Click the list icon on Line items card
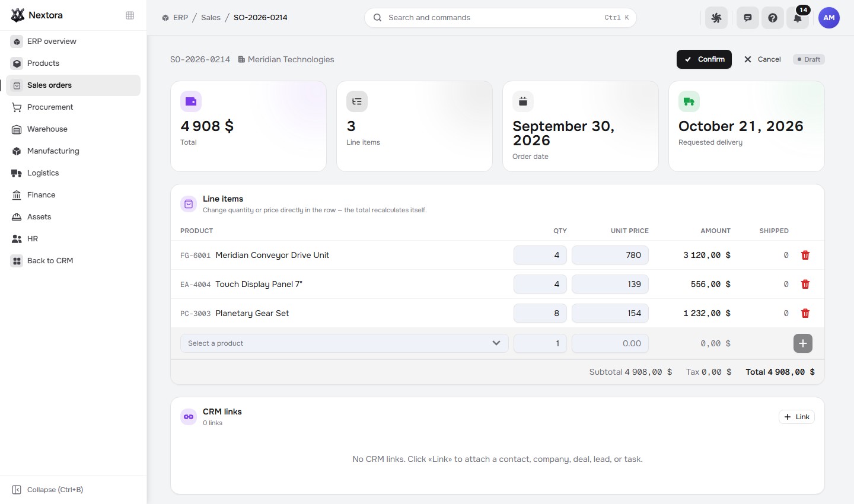This screenshot has height=504, width=854. pyautogui.click(x=357, y=101)
